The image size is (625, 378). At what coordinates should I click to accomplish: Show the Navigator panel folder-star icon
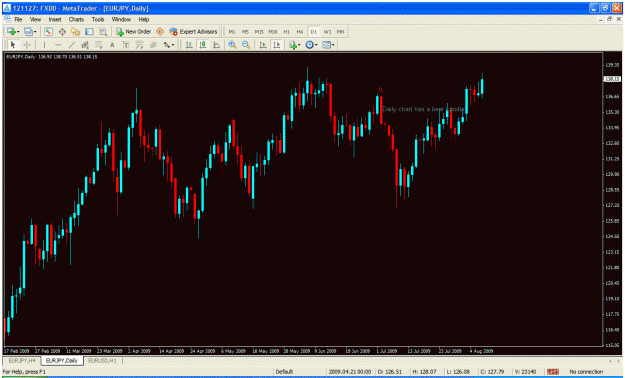75,32
